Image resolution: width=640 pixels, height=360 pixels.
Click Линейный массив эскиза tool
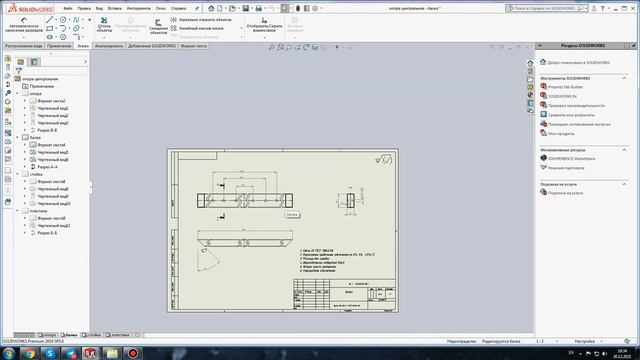(197, 29)
